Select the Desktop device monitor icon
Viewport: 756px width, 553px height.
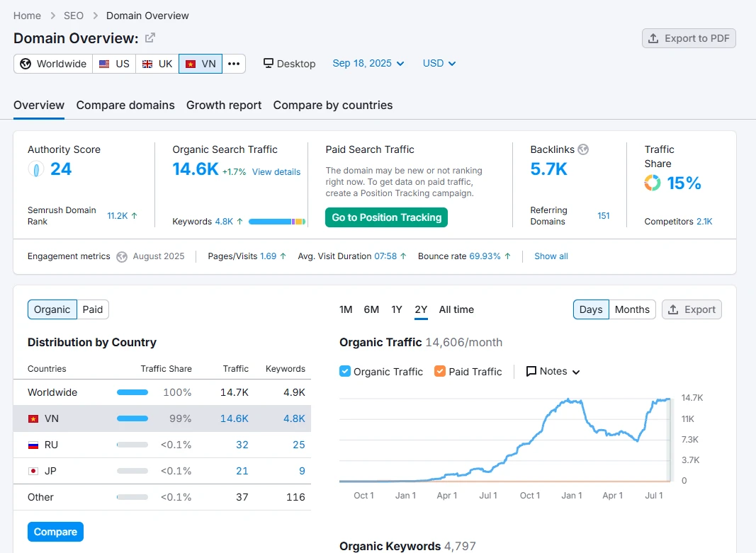coord(269,63)
